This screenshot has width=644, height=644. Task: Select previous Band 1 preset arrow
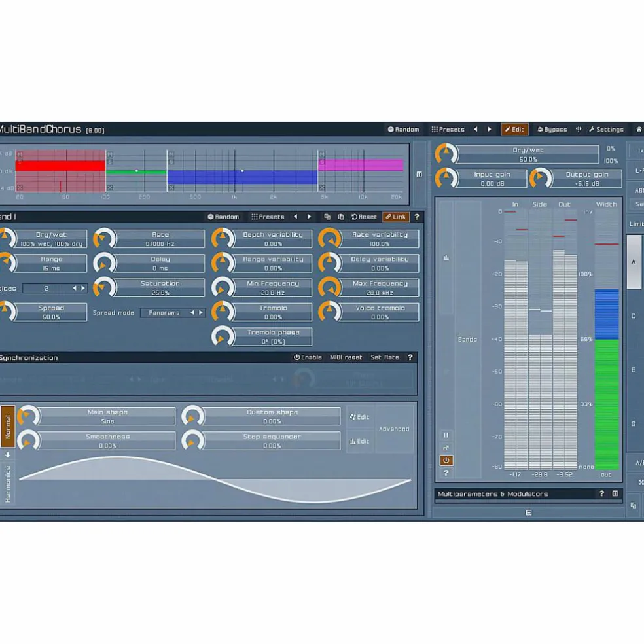295,217
